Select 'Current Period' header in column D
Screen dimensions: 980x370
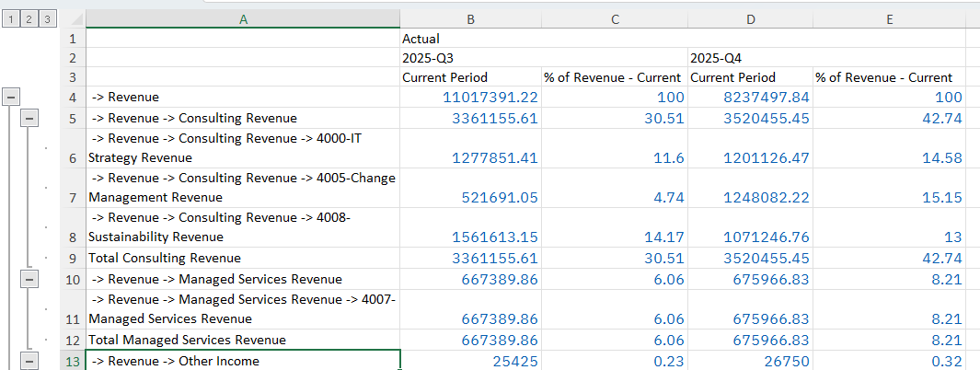750,77
